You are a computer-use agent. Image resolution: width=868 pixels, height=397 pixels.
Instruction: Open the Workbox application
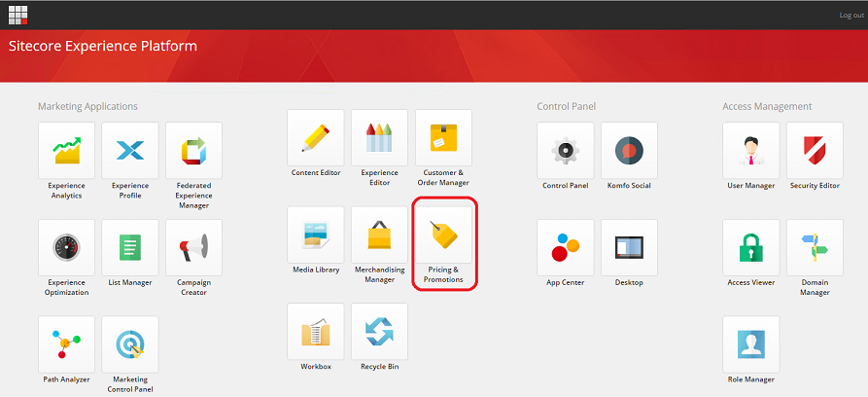click(316, 332)
